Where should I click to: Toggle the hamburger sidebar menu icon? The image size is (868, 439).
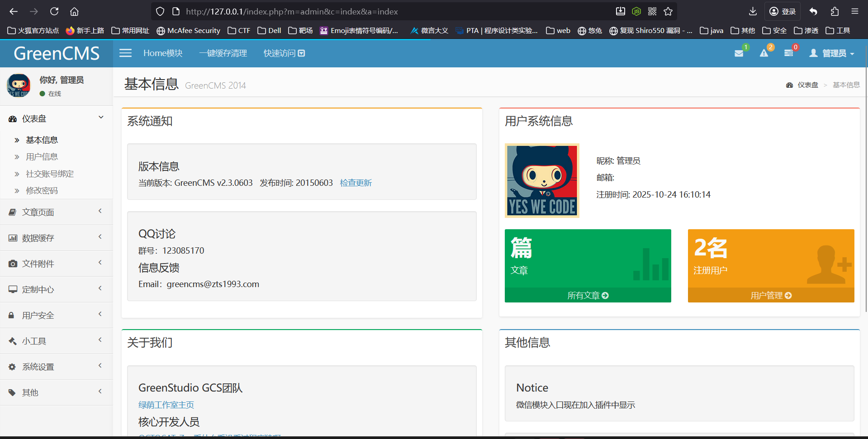125,53
